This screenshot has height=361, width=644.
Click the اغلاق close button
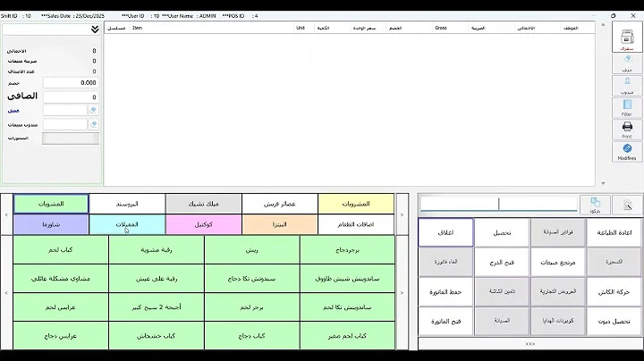(445, 232)
